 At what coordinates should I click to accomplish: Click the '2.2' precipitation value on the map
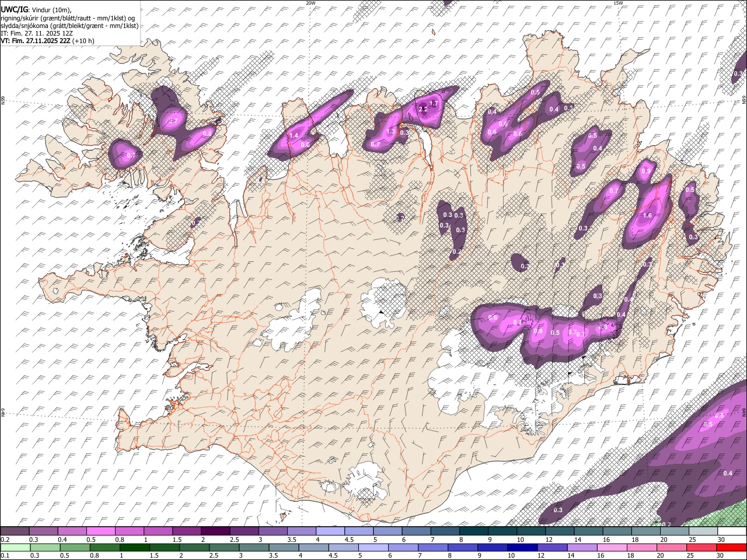(424, 109)
